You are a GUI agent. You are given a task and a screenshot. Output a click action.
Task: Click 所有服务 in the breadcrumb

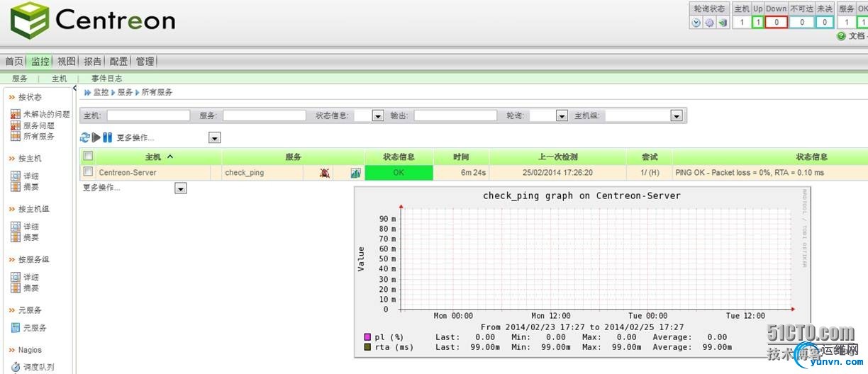point(157,92)
